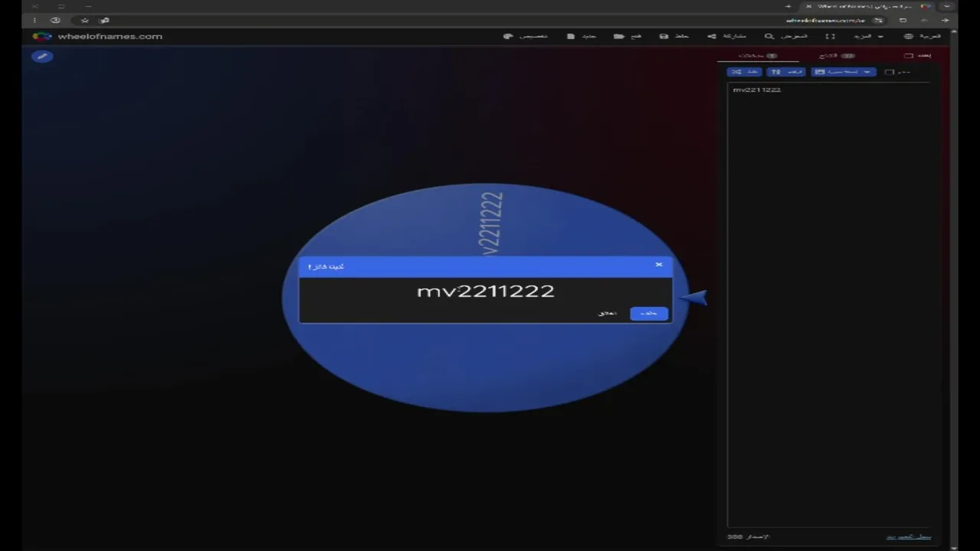The width and height of the screenshot is (980, 551).
Task: Click the Shuffle entries button
Action: click(744, 72)
